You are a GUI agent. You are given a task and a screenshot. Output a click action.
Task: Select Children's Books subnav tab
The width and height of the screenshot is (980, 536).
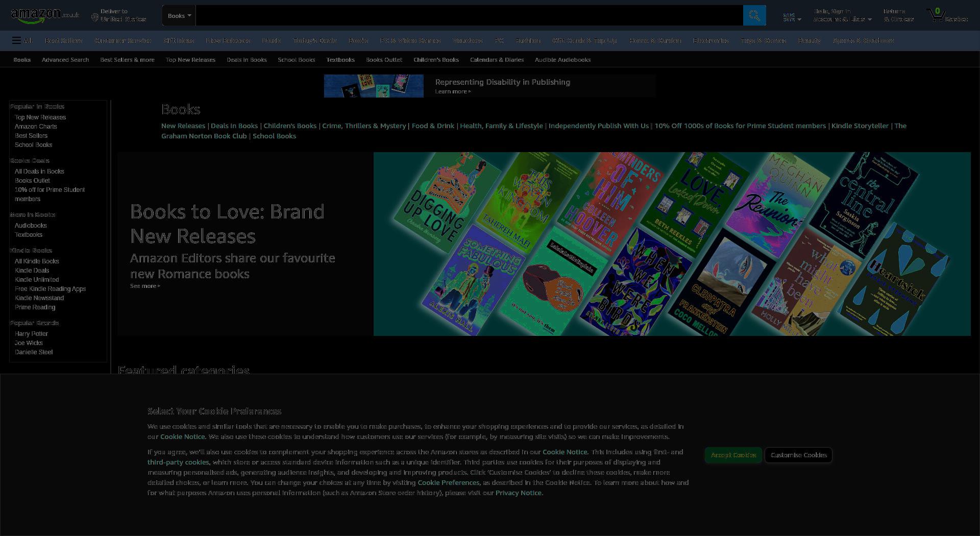point(436,60)
